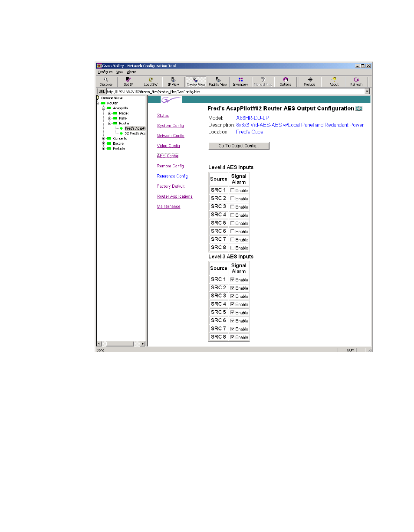Image resolution: width=414 pixels, height=532 pixels.
Task: Open the About toolbar button
Action: click(334, 82)
